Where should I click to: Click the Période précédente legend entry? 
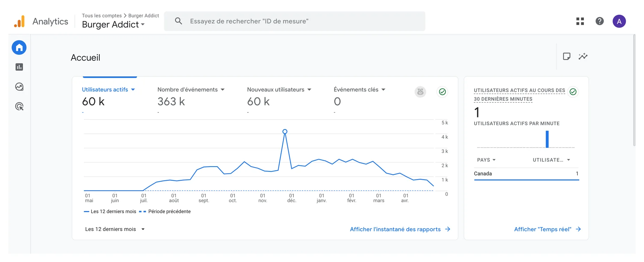point(165,211)
